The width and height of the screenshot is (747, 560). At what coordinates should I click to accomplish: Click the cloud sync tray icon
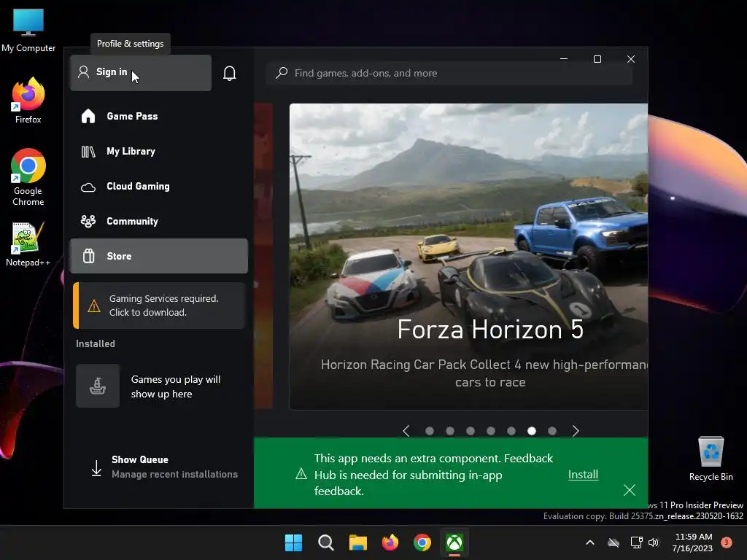point(614,542)
